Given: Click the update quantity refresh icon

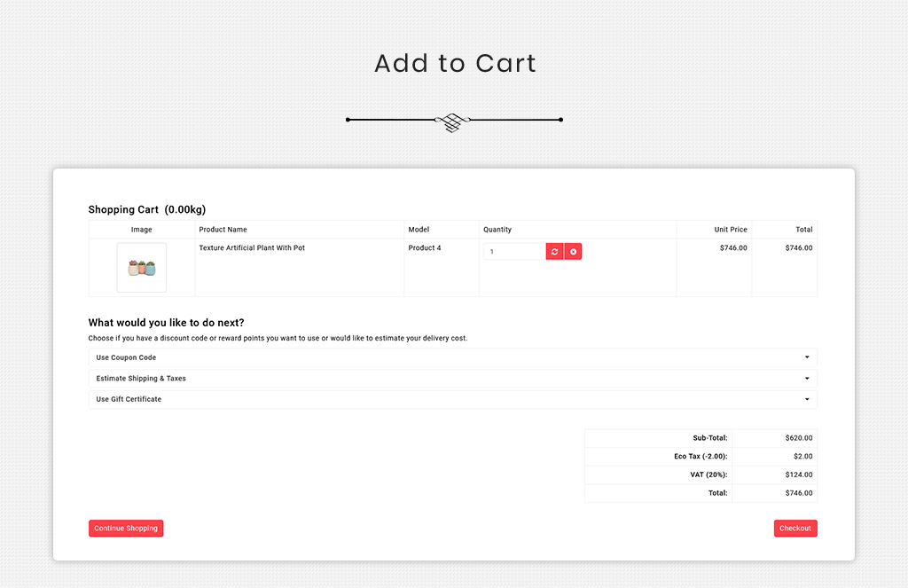Looking at the screenshot, I should pos(554,252).
